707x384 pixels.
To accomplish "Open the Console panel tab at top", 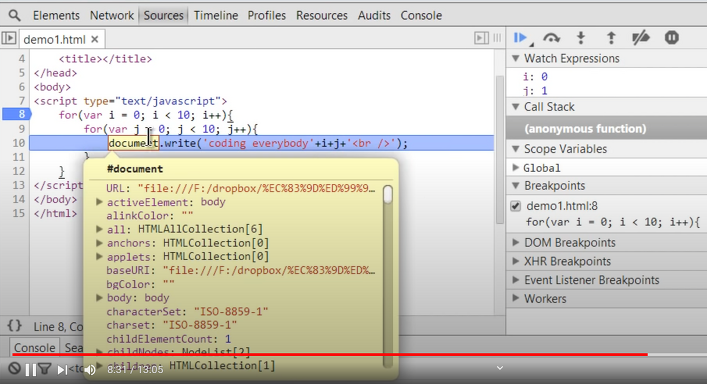I will pos(421,15).
